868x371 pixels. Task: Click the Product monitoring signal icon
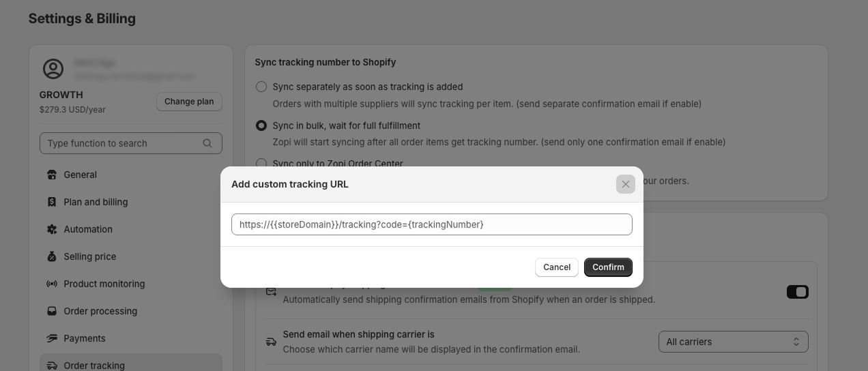pos(52,284)
